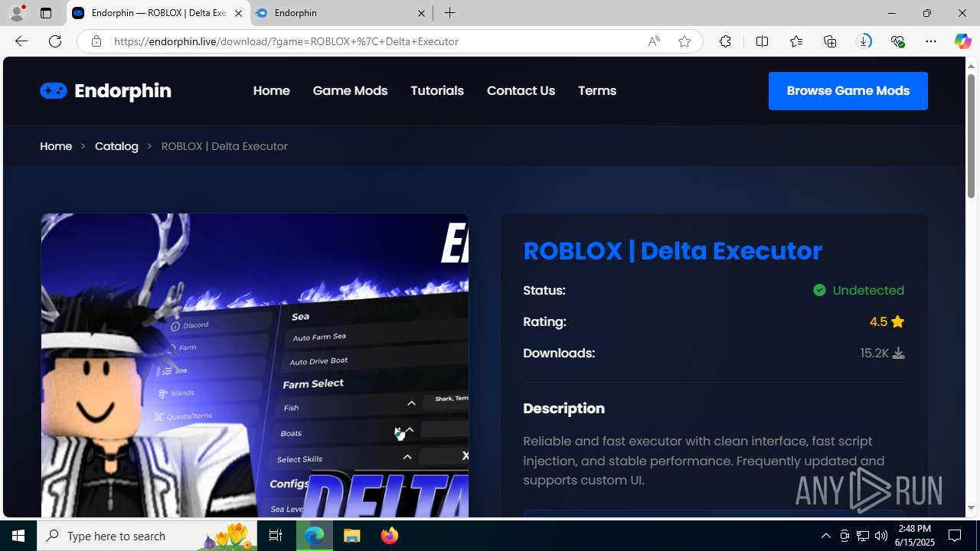Click the Description heading

coord(563,409)
